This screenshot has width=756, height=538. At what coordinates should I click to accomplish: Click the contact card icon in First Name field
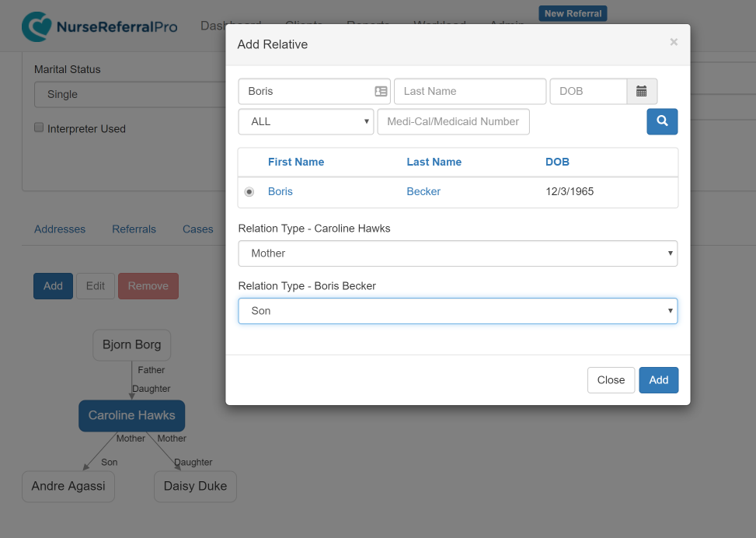(380, 91)
